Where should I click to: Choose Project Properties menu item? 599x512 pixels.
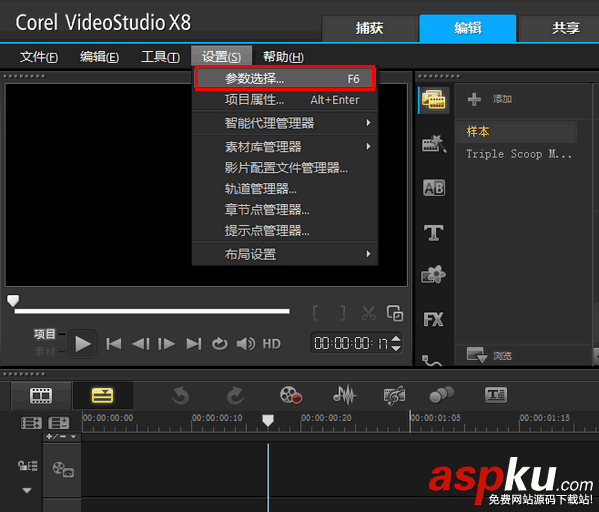(x=285, y=100)
